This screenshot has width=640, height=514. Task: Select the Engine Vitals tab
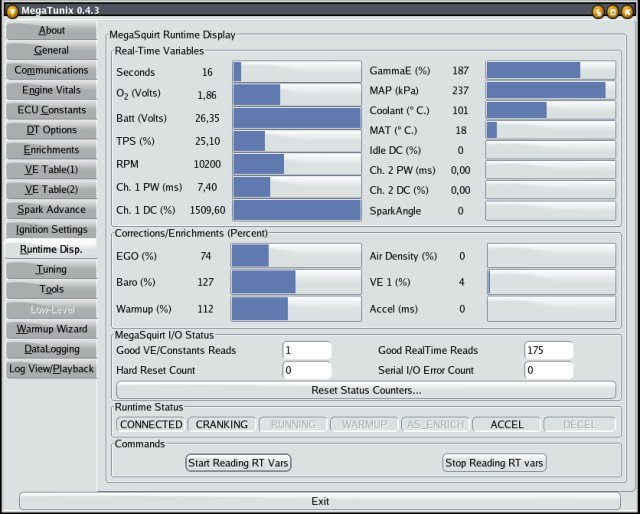point(51,90)
